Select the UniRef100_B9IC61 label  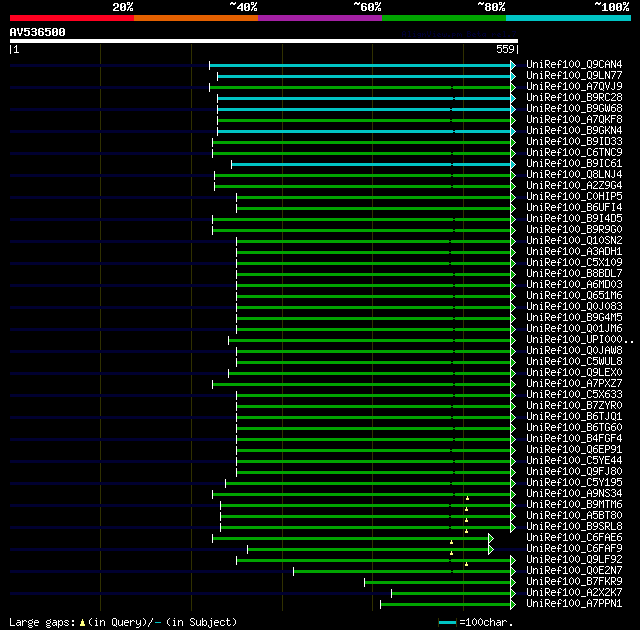[x=574, y=164]
